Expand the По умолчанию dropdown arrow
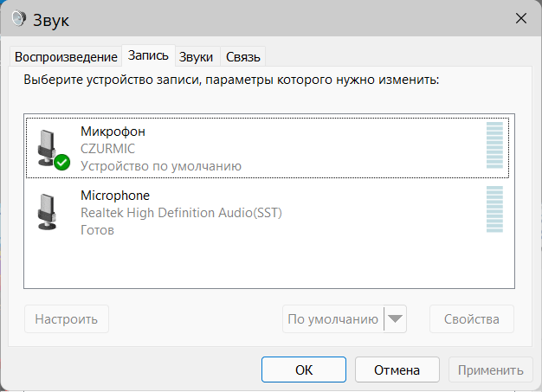The height and width of the screenshot is (392, 542). pyautogui.click(x=395, y=318)
